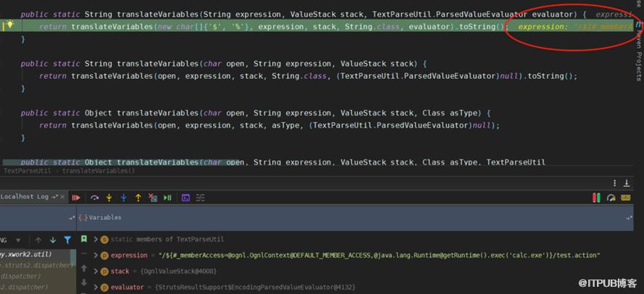
Task: Click the Trace Current Stream Chain icon
Action: [x=200, y=198]
